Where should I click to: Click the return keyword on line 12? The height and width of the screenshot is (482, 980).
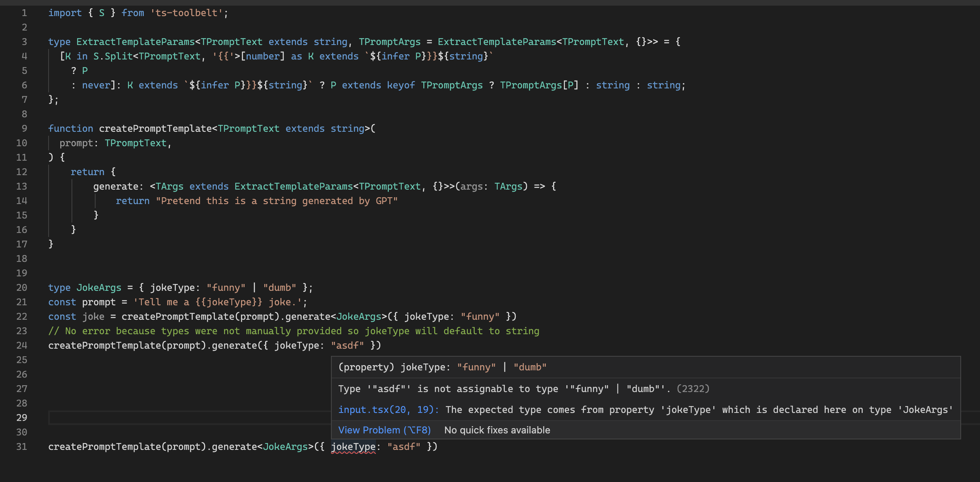(88, 172)
